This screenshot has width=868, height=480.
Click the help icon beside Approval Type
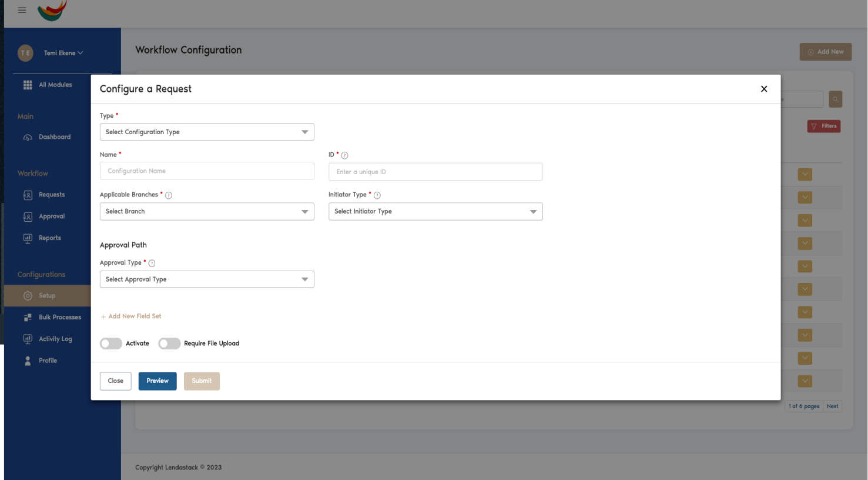click(151, 263)
